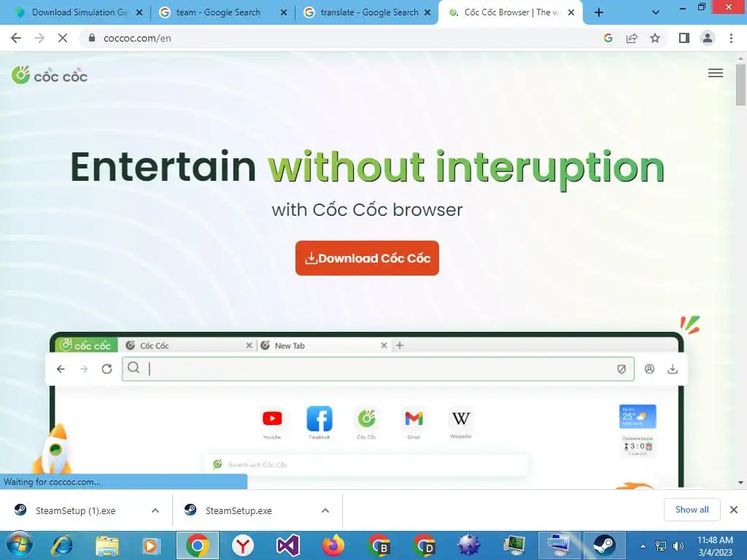
Task: Click the page vertical scrollbar thumb
Action: coord(740,85)
